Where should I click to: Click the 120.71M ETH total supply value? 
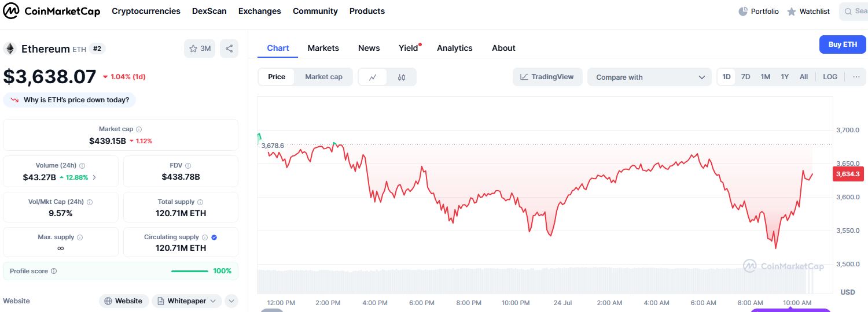tap(181, 213)
